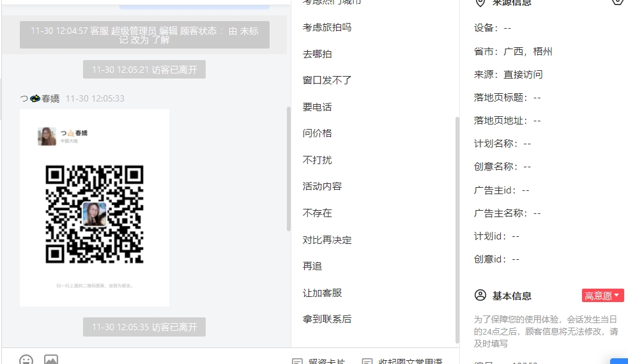Image resolution: width=628 pixels, height=364 pixels.
Task: Click the 广告主id field
Action: pos(502,190)
